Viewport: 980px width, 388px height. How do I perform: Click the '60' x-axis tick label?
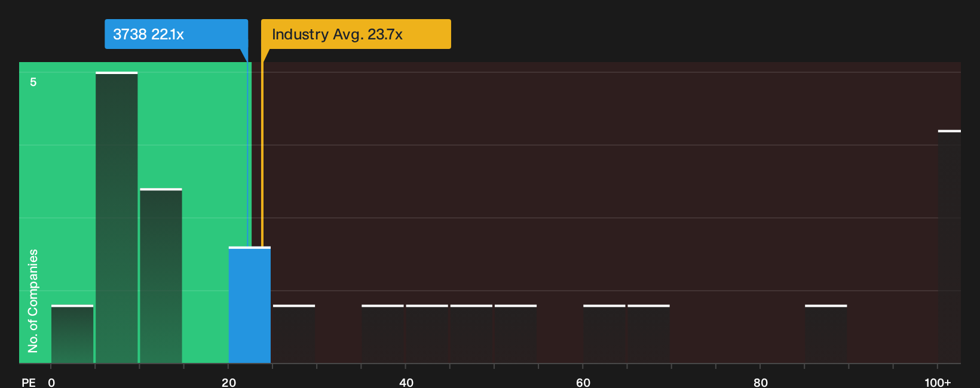tap(583, 382)
